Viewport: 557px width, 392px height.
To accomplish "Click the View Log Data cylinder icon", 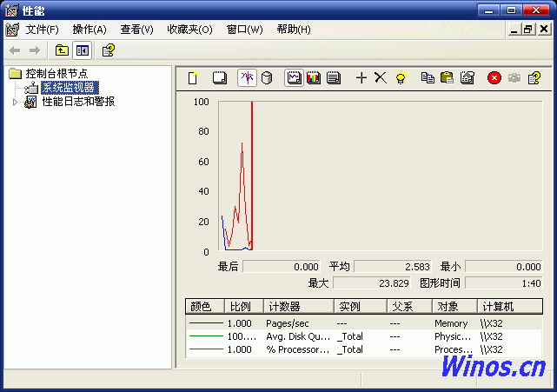I will (267, 78).
